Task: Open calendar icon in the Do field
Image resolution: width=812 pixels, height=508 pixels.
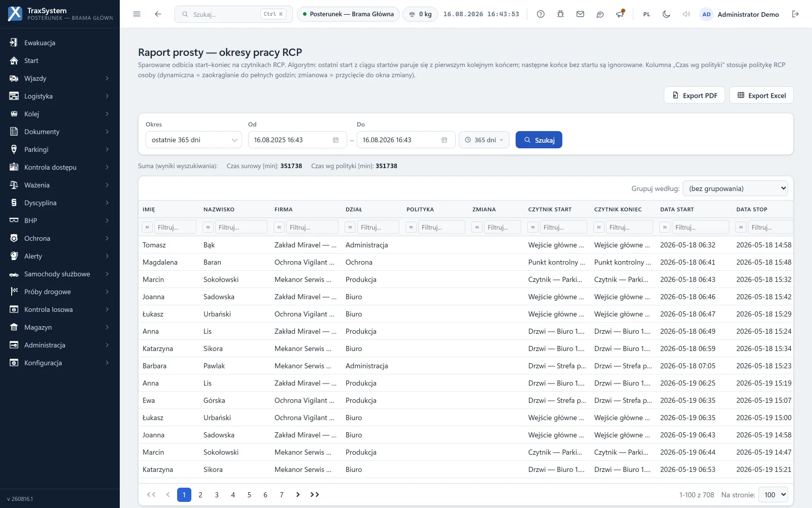Action: [x=444, y=140]
